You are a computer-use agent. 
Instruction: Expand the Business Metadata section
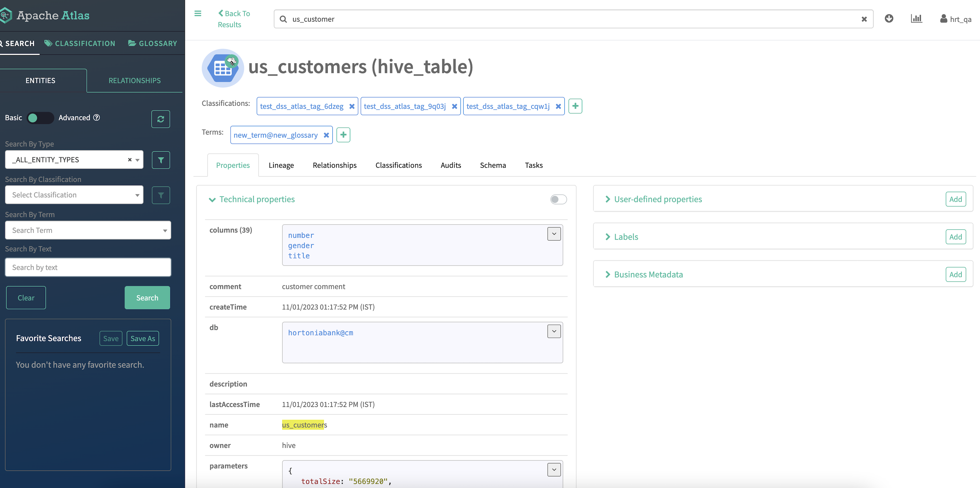click(648, 274)
